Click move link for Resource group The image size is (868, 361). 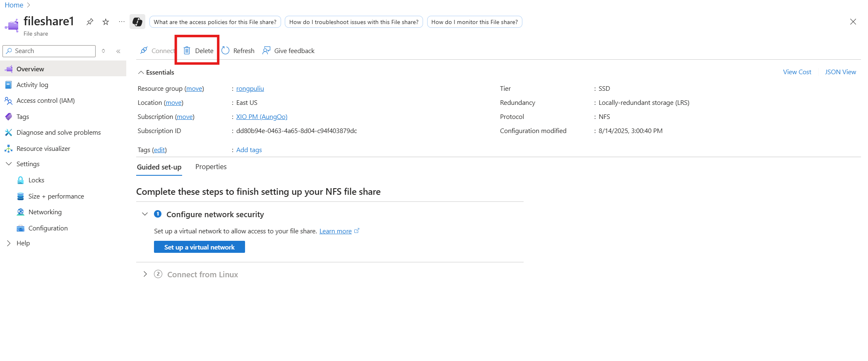pyautogui.click(x=194, y=89)
